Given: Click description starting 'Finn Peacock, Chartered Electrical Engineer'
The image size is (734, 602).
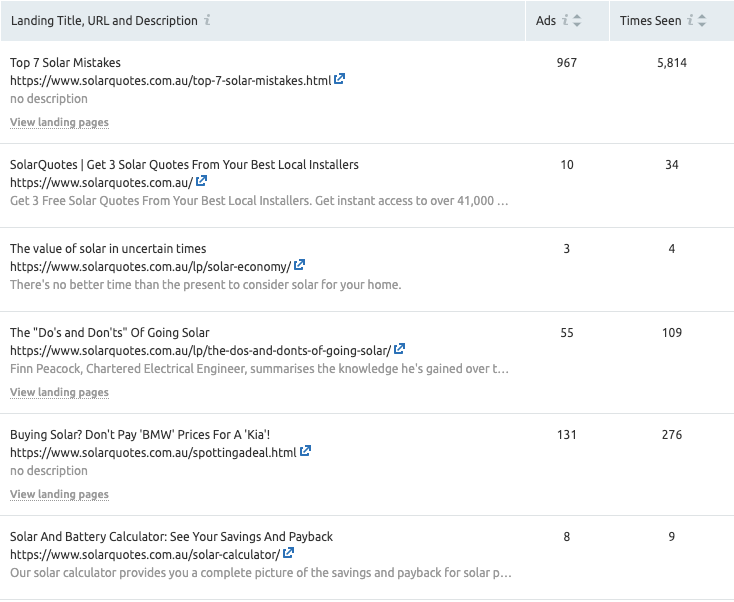Looking at the screenshot, I should coord(259,369).
